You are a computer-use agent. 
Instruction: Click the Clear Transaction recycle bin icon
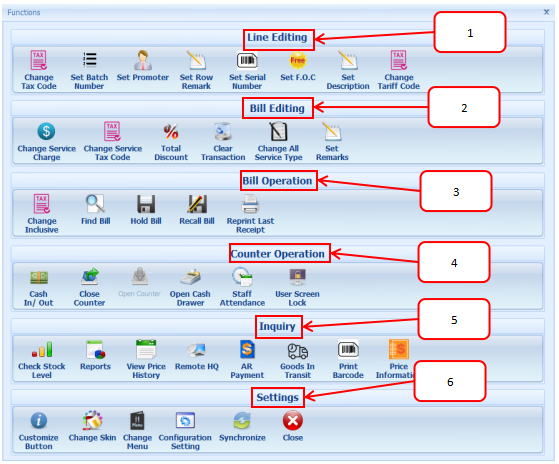(x=223, y=132)
